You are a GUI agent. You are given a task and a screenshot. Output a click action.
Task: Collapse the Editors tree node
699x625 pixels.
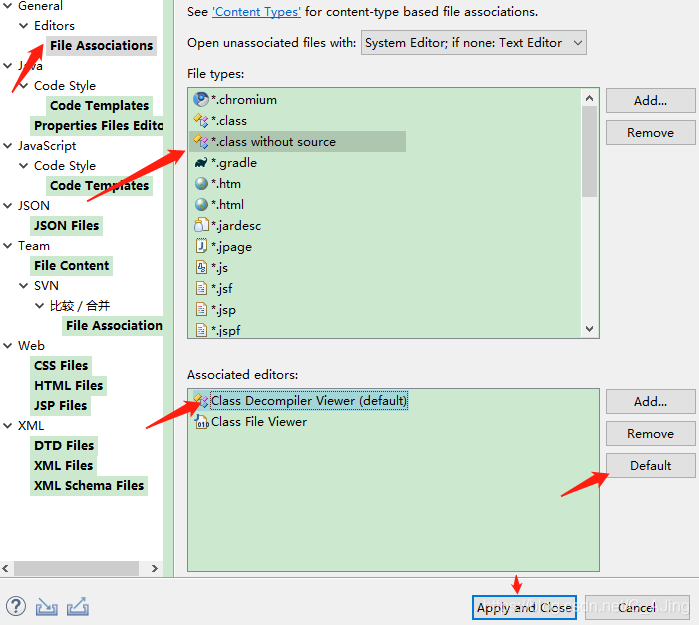coord(24,25)
